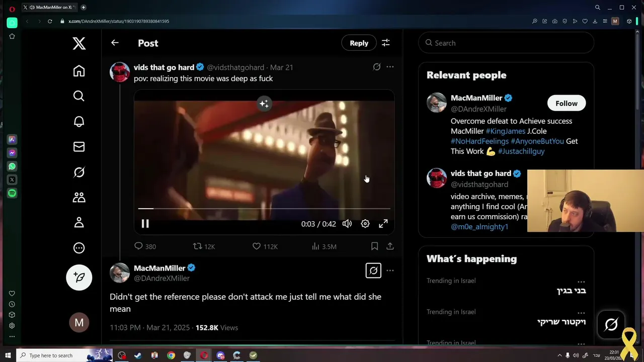
Task: Open More options circle in X sidebar
Action: 79,248
